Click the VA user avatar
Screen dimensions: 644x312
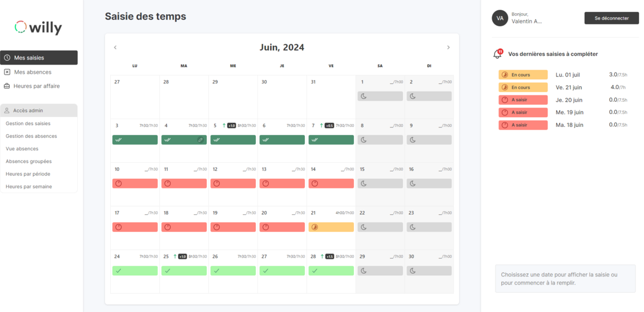[500, 18]
